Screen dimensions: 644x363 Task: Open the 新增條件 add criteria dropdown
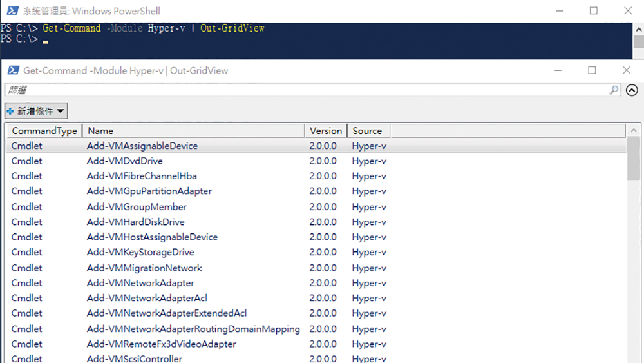[36, 111]
